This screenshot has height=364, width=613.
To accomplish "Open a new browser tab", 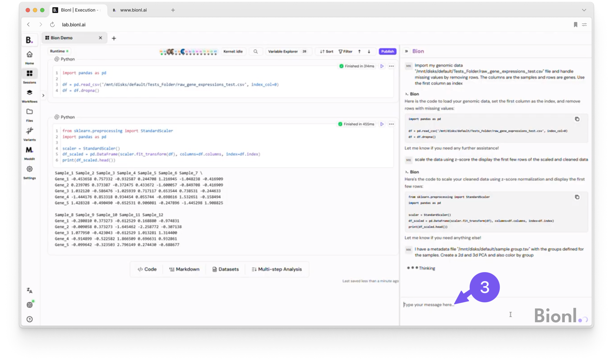I will [173, 10].
